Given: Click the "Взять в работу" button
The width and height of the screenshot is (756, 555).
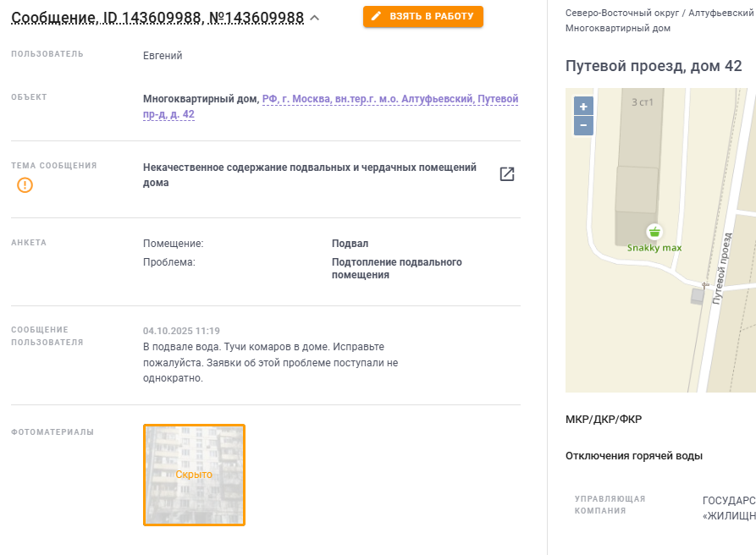Looking at the screenshot, I should click(x=422, y=16).
